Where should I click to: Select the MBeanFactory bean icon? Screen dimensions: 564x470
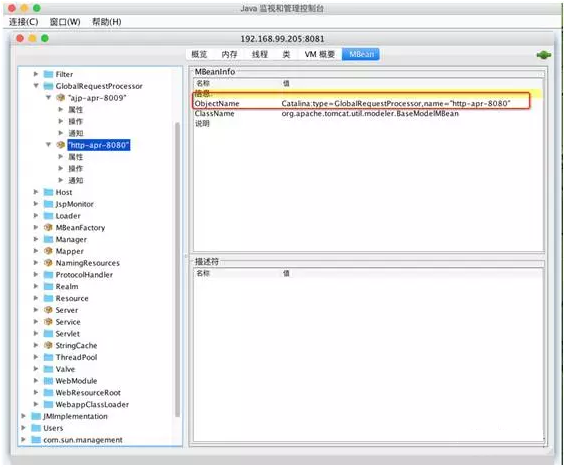[x=48, y=227]
